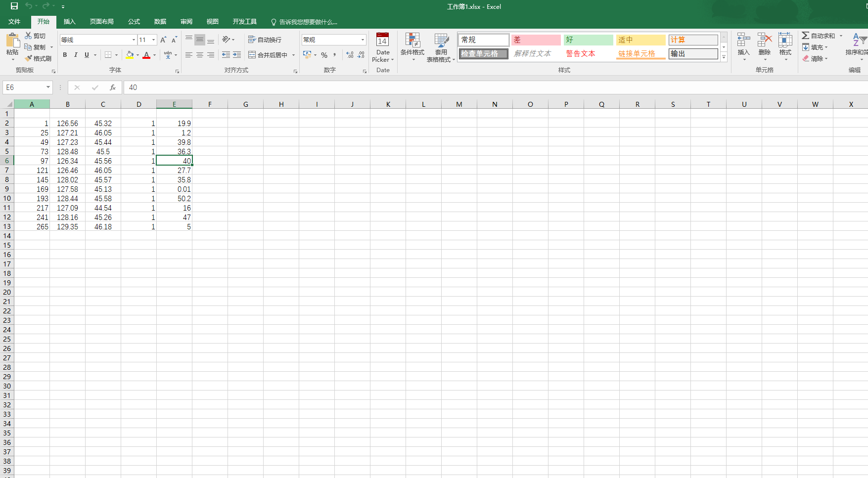Expand the Name Box dropdown arrow
Screen dimensions: 868x478
[48, 87]
